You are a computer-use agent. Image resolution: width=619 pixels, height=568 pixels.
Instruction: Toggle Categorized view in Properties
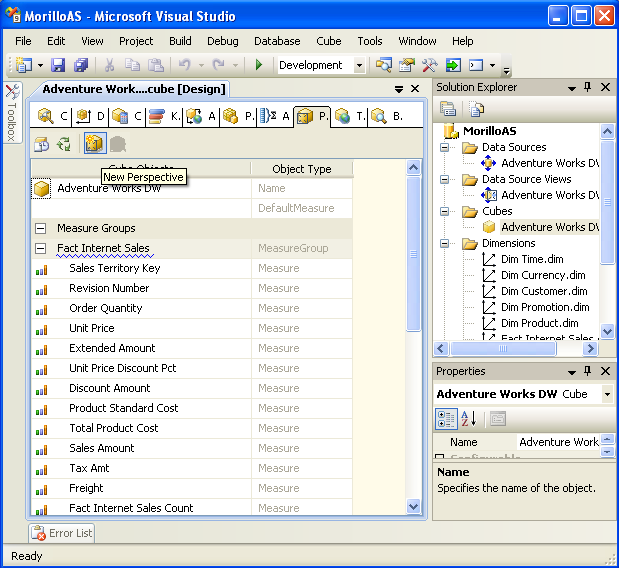(x=446, y=419)
